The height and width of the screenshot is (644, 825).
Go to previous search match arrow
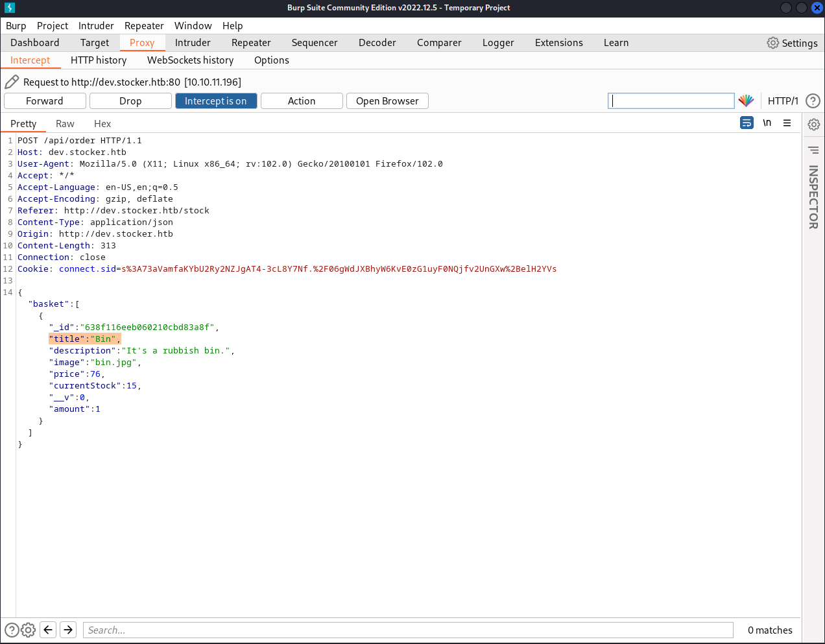48,630
